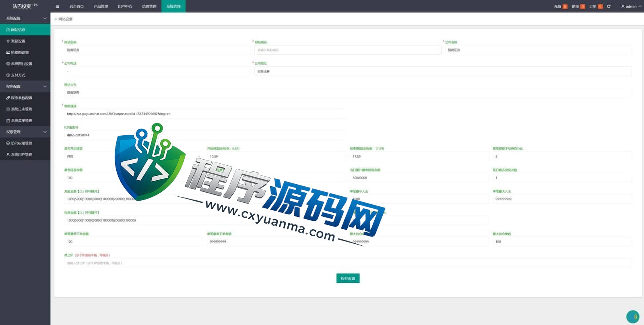Click the person icon beside 系统用户管理

pyautogui.click(x=8, y=154)
